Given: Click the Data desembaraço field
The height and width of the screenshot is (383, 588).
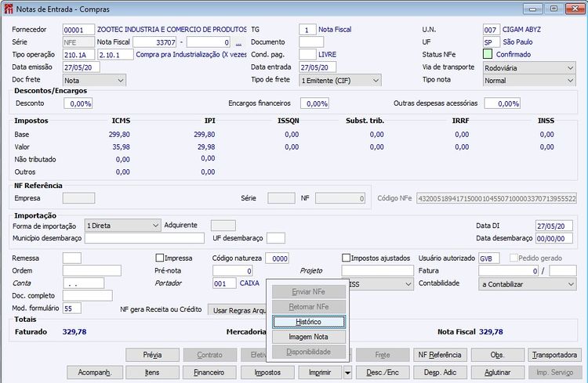Looking at the screenshot, I should pos(554,238).
